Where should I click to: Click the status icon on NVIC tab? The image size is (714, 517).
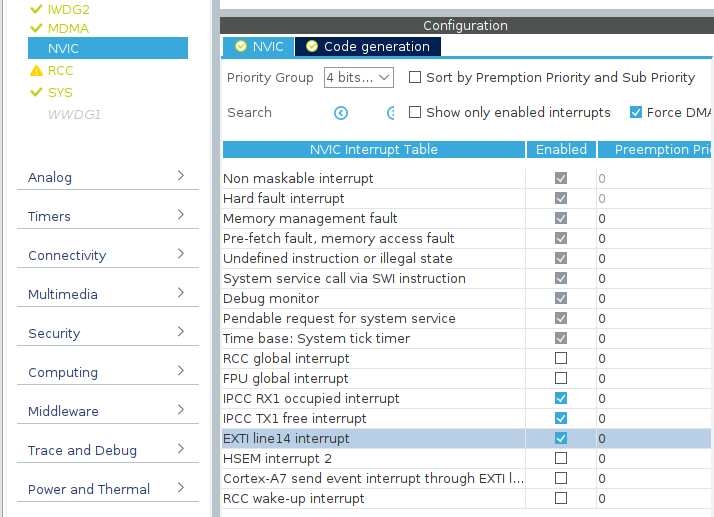coord(240,46)
